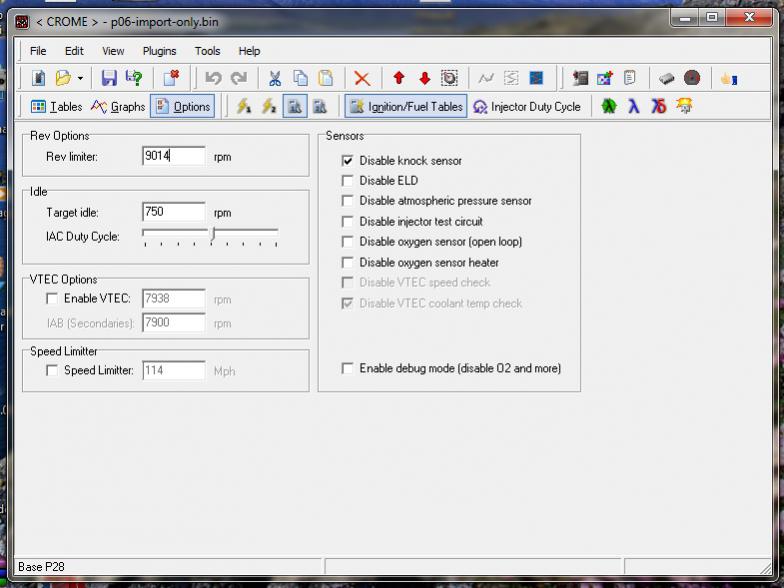This screenshot has width=784, height=588.
Task: Click the gray zigzag line icon
Action: pos(486,78)
